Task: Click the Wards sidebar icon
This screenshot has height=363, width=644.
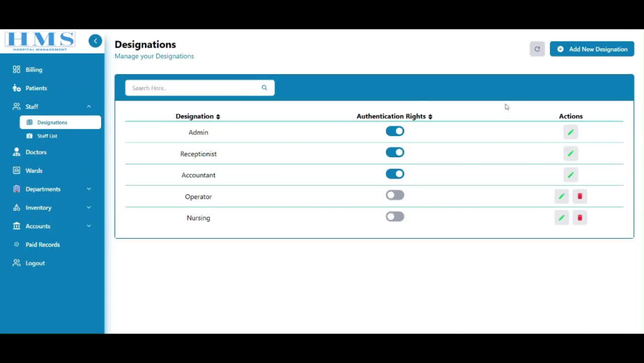Action: pyautogui.click(x=17, y=170)
